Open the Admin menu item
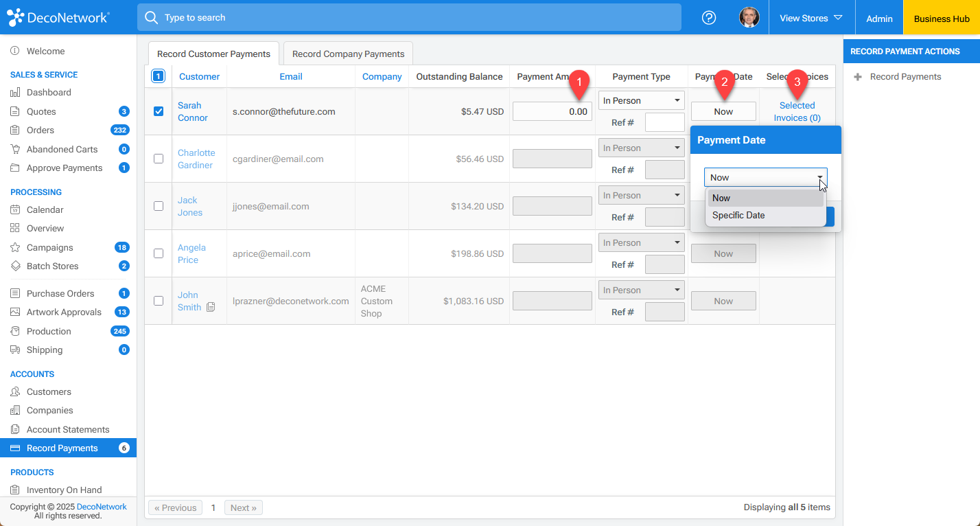 pos(879,19)
